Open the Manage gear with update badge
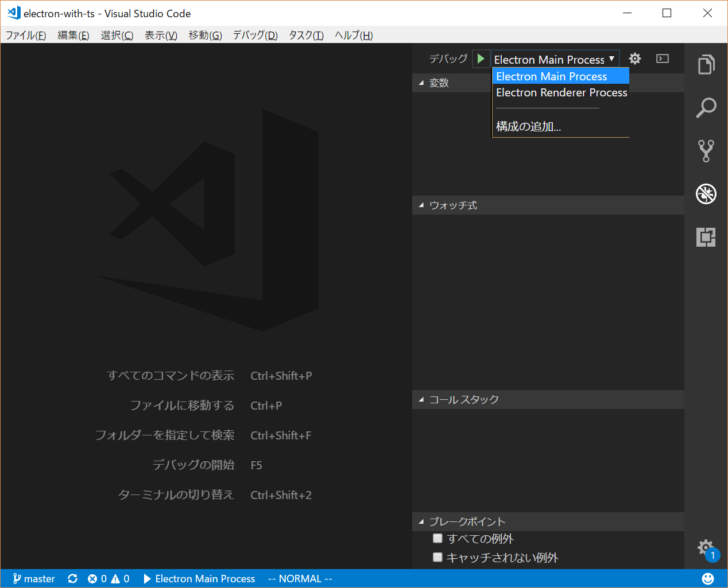Screen dimensions: 728x588 [x=707, y=550]
